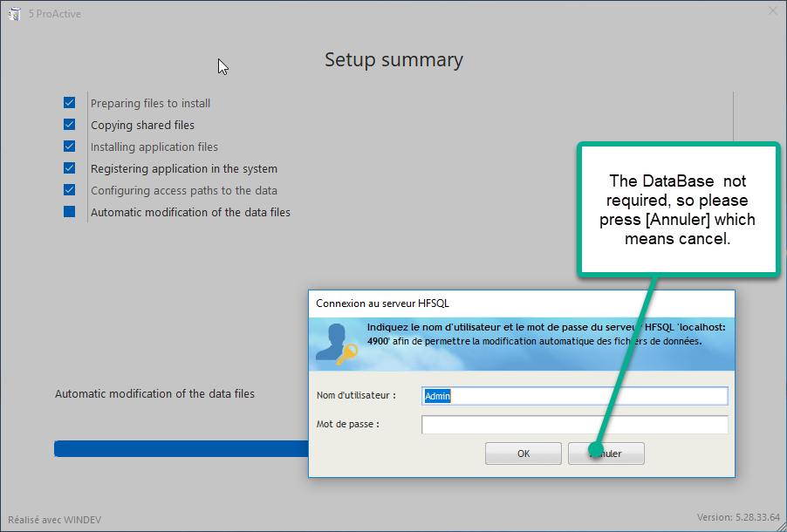787x532 pixels.
Task: Click the 'Configuring access paths to the data' label
Action: point(184,191)
